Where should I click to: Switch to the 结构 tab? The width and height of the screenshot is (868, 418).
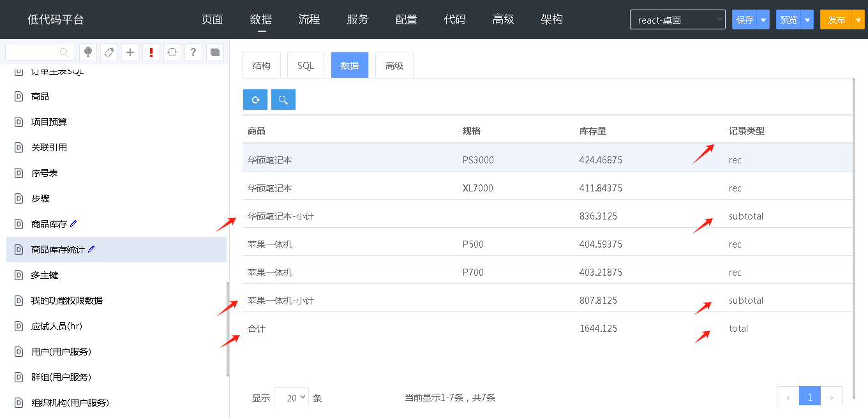point(262,65)
